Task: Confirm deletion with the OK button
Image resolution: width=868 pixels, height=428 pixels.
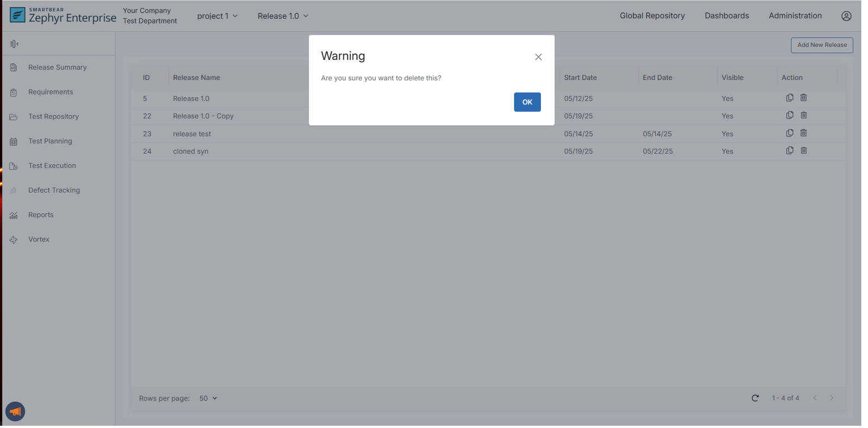Action: 527,102
